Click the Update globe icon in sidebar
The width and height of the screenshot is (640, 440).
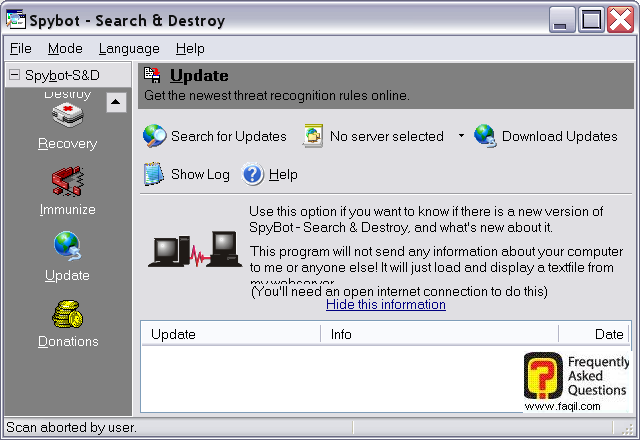click(68, 246)
